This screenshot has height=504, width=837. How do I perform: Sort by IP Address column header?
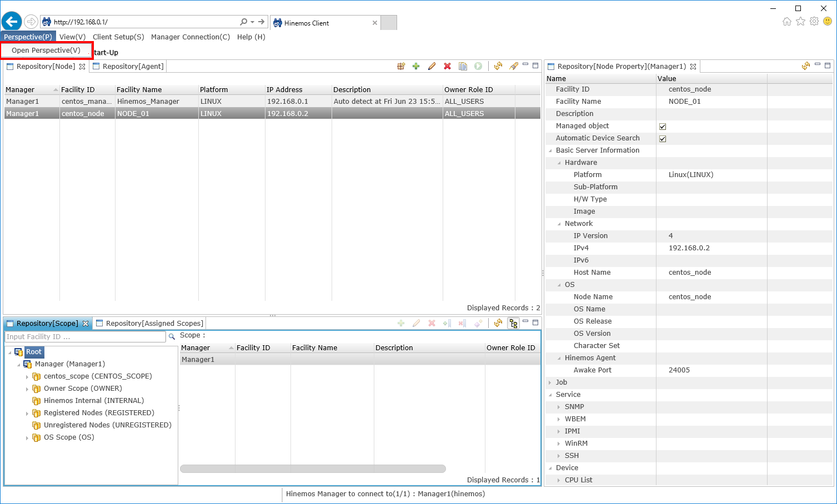point(298,89)
